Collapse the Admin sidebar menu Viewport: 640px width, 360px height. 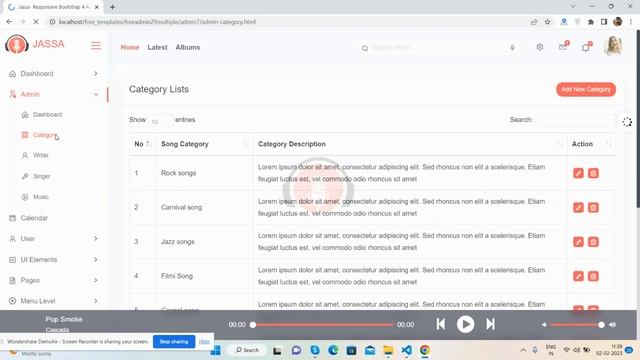(54, 94)
